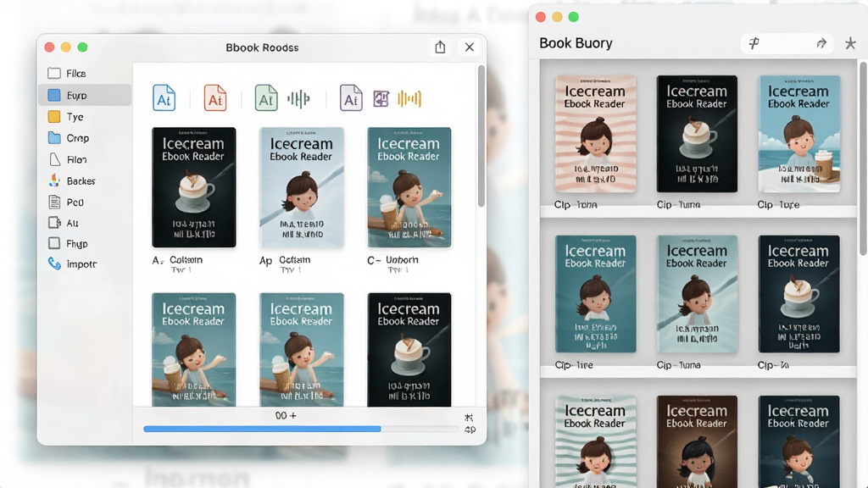The height and width of the screenshot is (488, 868).
Task: Click the Cip-Tona label under pink book
Action: 576,205
